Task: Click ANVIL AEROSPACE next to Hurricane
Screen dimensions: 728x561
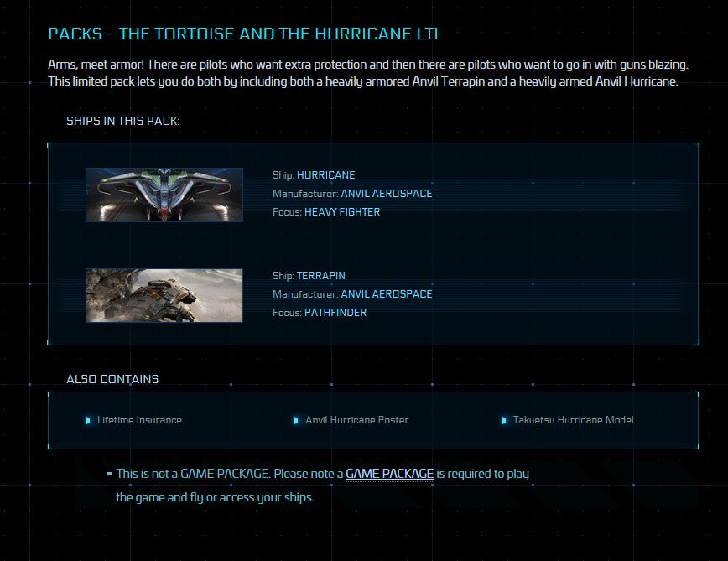Action: [x=387, y=193]
